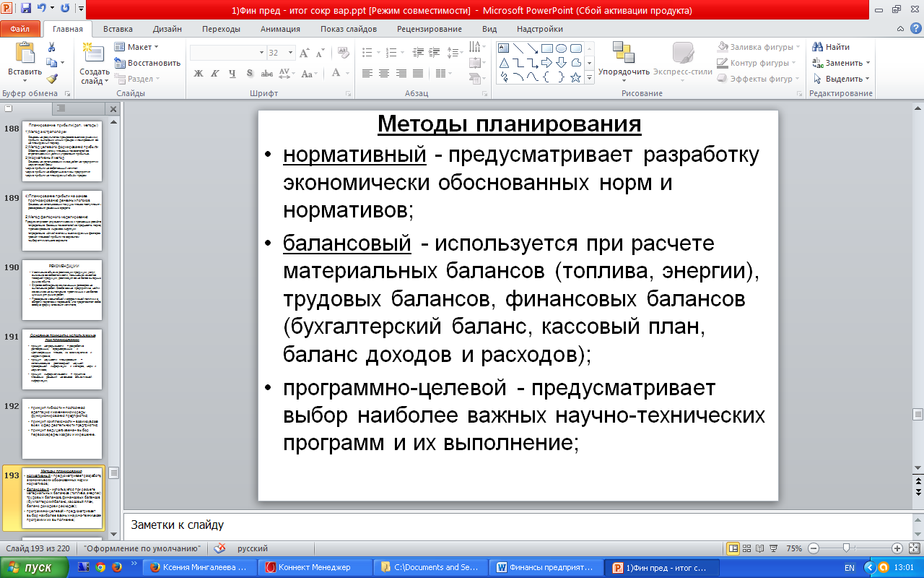924x578 pixels.
Task: Click the Cut scissors icon
Action: (51, 47)
